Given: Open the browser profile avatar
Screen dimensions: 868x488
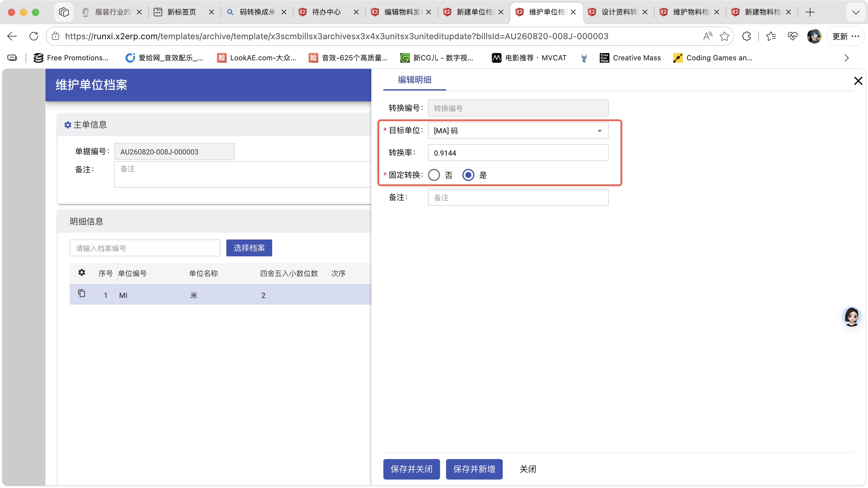Looking at the screenshot, I should coord(814,36).
